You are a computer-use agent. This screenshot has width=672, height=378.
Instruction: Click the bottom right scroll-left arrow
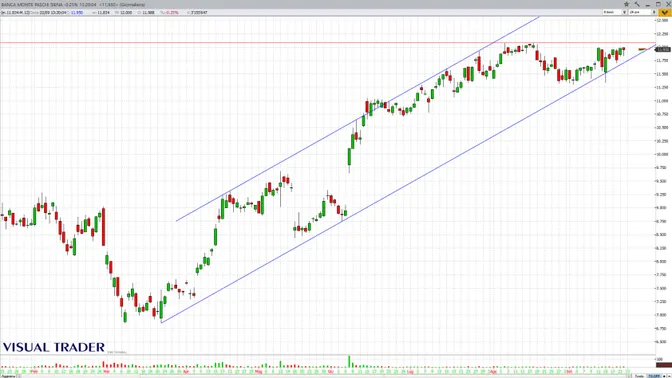(664, 376)
